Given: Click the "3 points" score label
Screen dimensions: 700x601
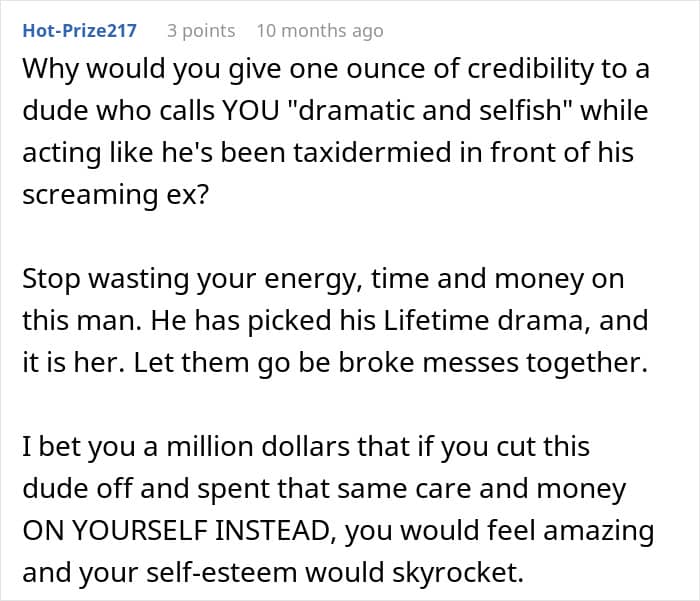Looking at the screenshot, I should pyautogui.click(x=201, y=31).
